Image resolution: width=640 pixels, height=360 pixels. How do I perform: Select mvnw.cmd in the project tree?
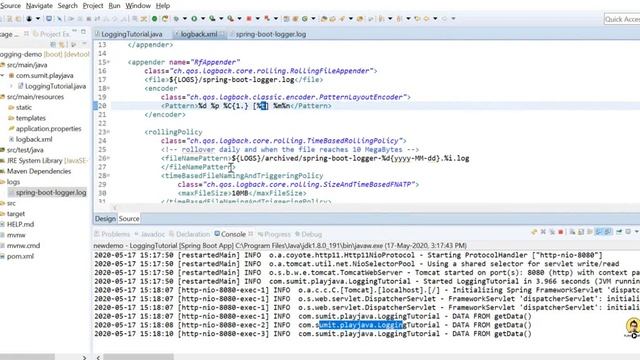[23, 246]
